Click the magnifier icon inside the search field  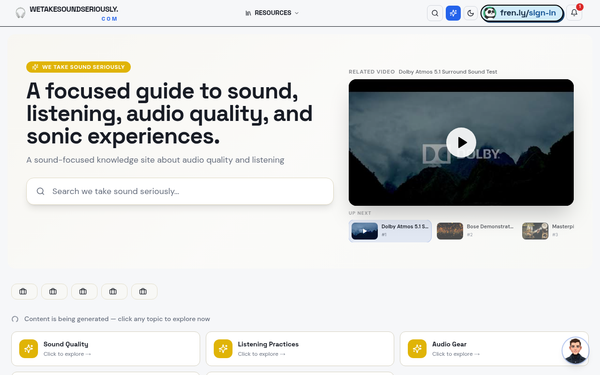(41, 191)
